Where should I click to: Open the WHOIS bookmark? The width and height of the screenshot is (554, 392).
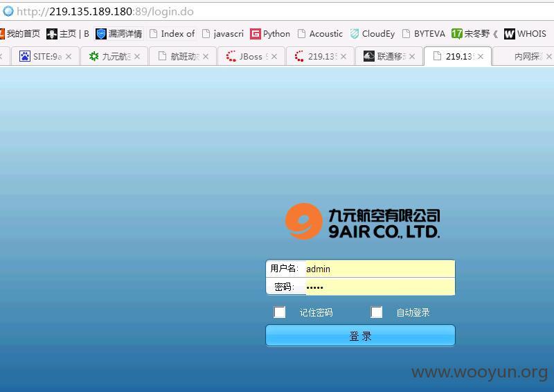[x=525, y=33]
